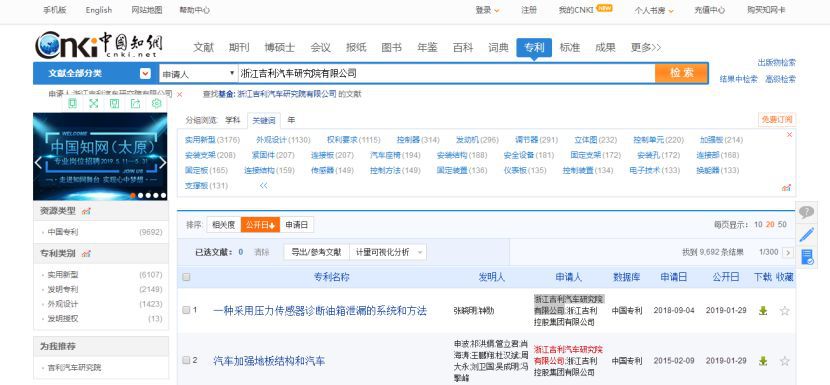Click the green bookmark-page icon in floating toolbar

114,104
